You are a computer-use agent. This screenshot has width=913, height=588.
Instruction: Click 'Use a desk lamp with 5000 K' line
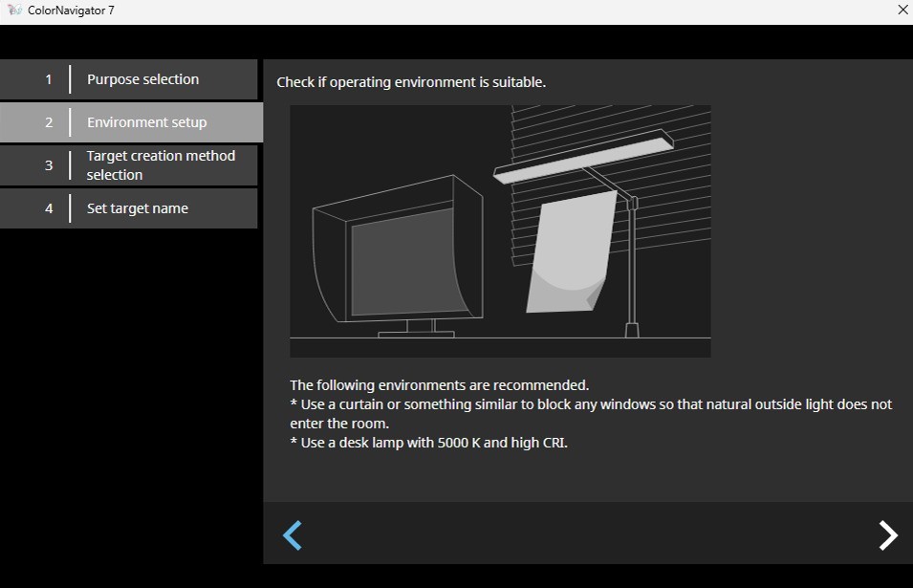(x=429, y=443)
